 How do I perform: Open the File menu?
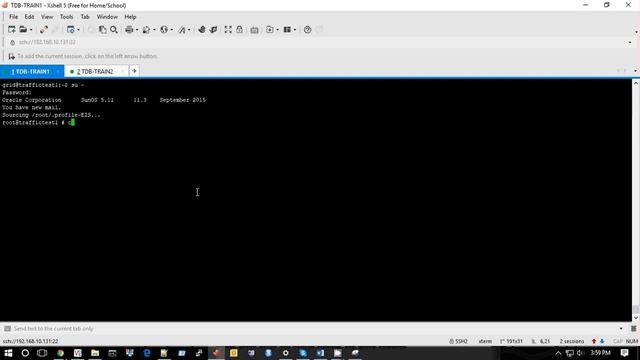click(13, 17)
